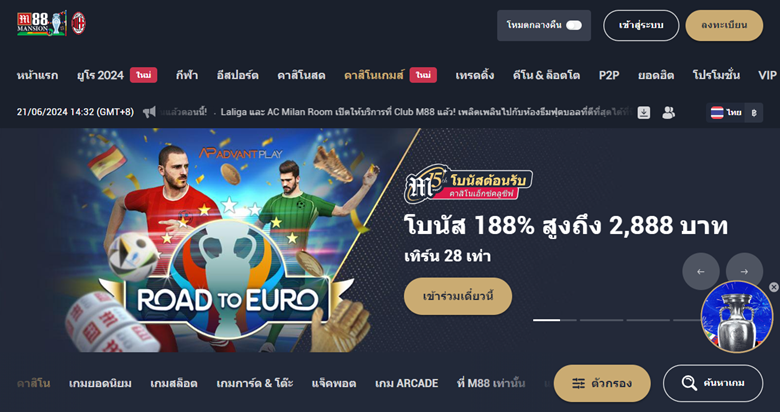Open the Thai language currency selector
Viewport: 780px width, 412px height.
[734, 112]
